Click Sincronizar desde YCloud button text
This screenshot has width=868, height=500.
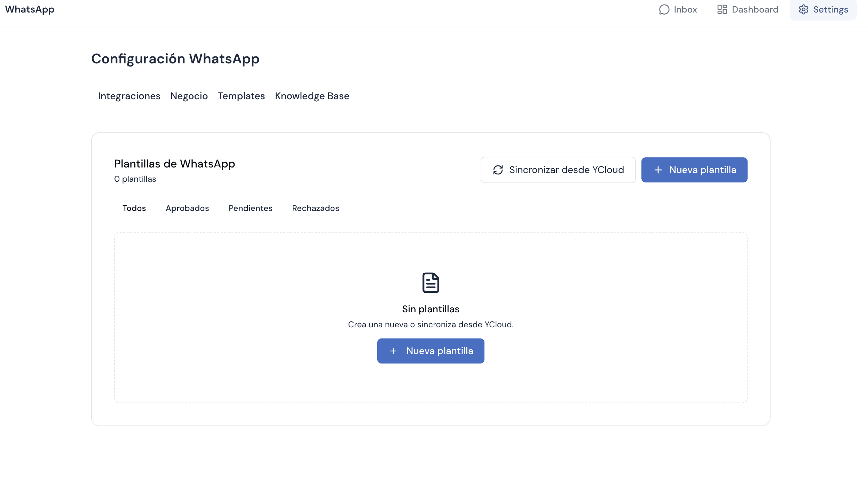[567, 170]
